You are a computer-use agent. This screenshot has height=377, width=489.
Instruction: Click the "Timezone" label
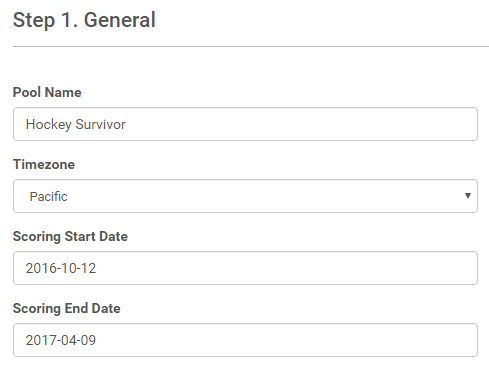[x=44, y=164]
